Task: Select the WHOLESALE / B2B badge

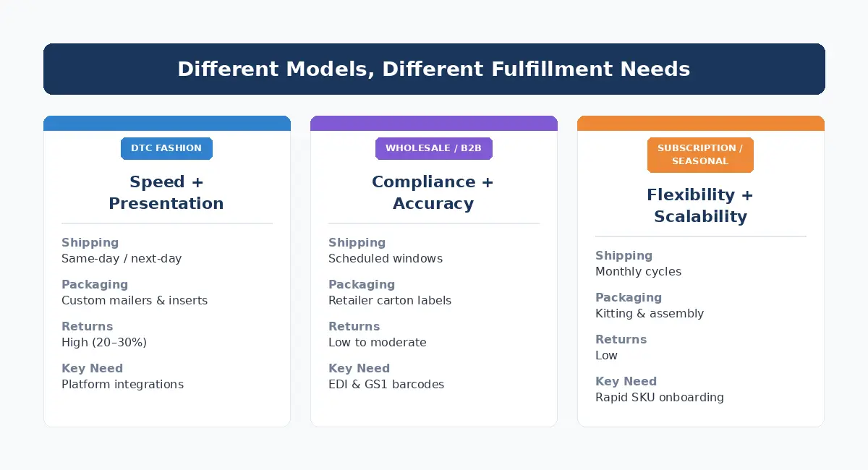Action: click(433, 148)
